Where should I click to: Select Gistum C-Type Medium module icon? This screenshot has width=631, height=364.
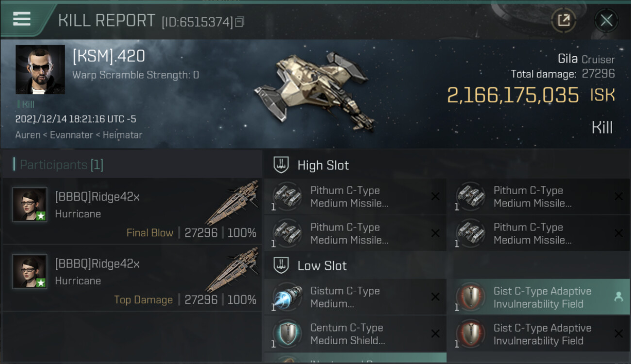point(287,297)
